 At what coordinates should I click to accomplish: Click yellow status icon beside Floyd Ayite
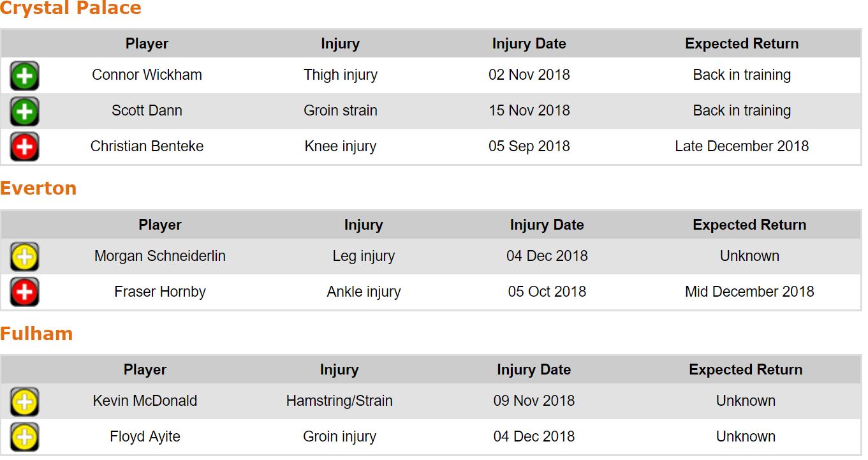[x=24, y=438]
